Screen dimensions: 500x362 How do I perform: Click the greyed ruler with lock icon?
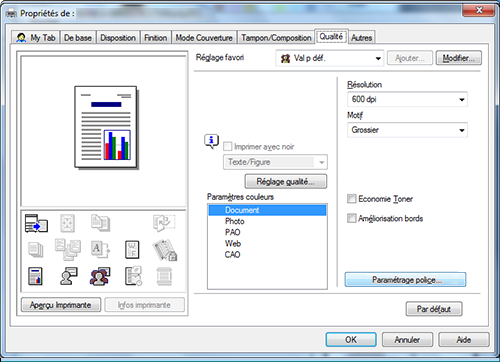(165, 250)
